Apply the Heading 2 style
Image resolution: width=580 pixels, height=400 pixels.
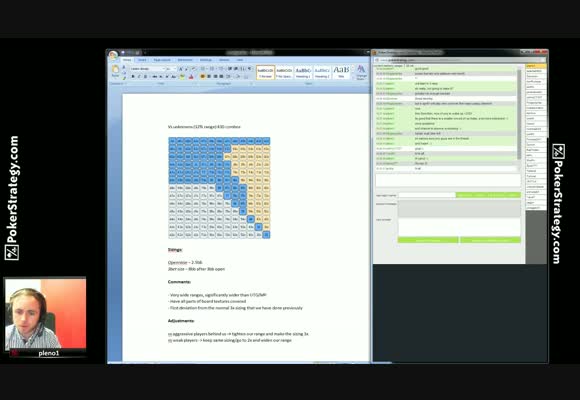point(322,72)
